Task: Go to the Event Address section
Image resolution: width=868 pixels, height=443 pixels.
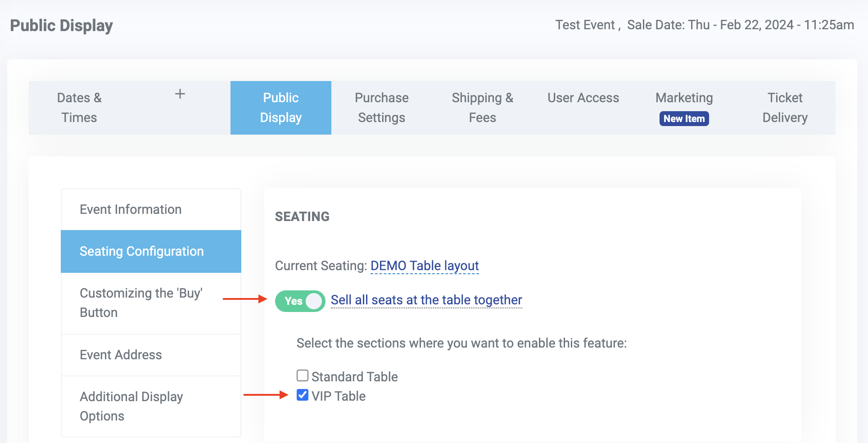Action: pos(121,355)
